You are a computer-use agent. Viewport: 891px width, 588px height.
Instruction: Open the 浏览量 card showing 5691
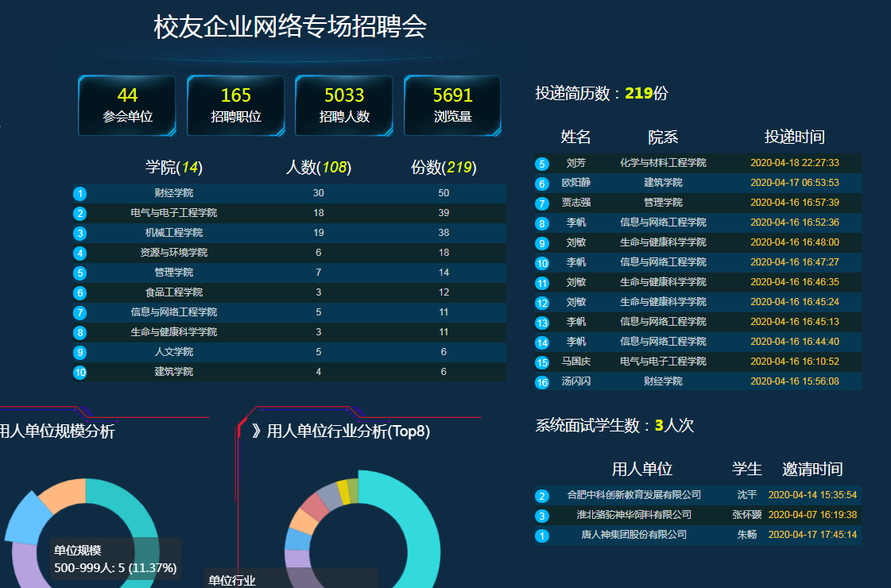(452, 106)
